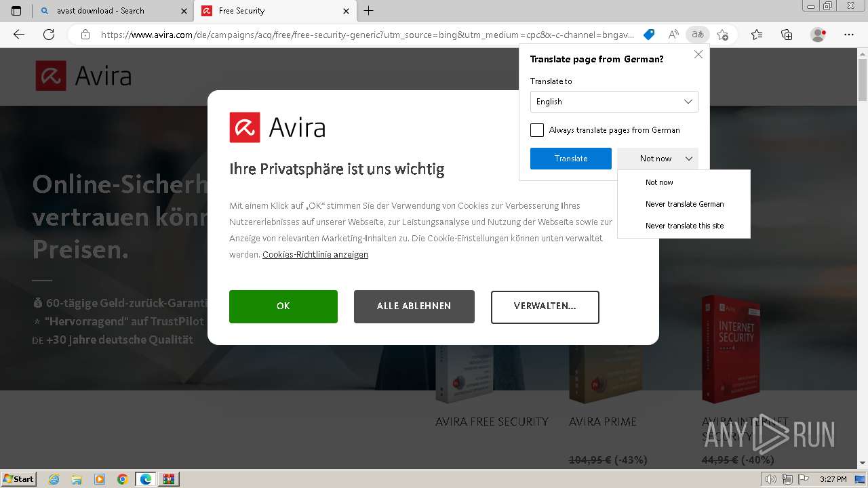868x488 pixels.
Task: Click AVIRA PRIME product title
Action: (603, 422)
